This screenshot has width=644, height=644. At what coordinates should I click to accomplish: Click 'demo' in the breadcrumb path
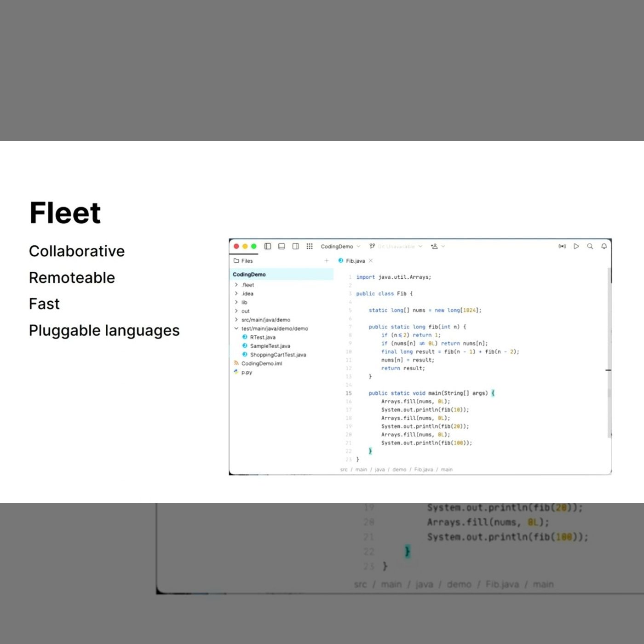click(399, 470)
